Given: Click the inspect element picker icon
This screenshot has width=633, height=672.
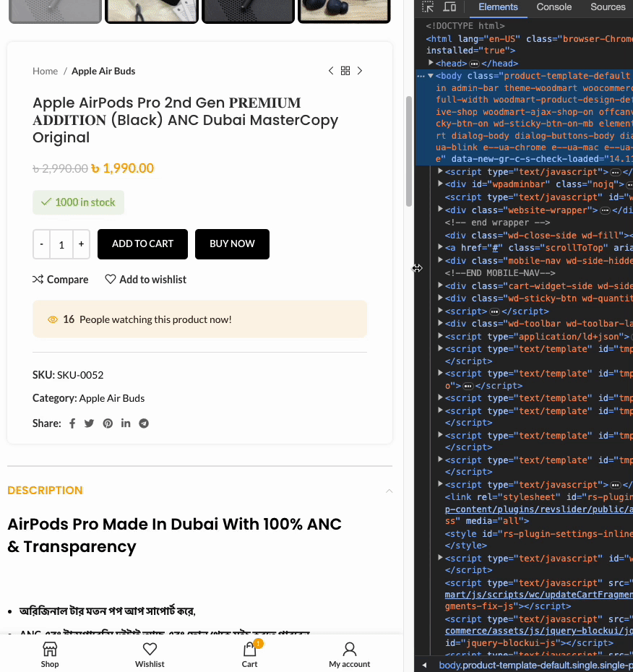Looking at the screenshot, I should pos(427,7).
